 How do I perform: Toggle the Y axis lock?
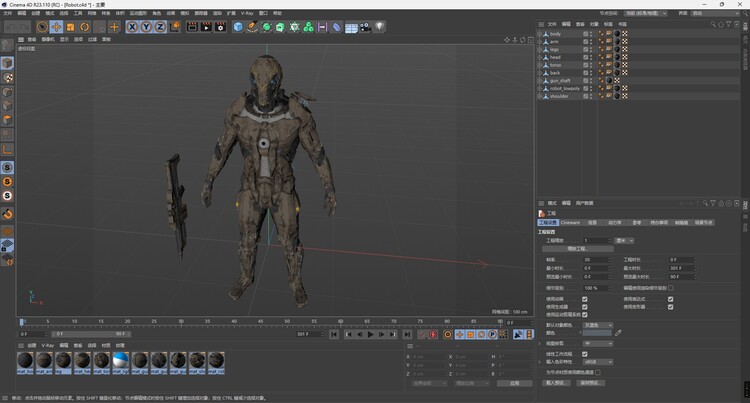click(146, 27)
